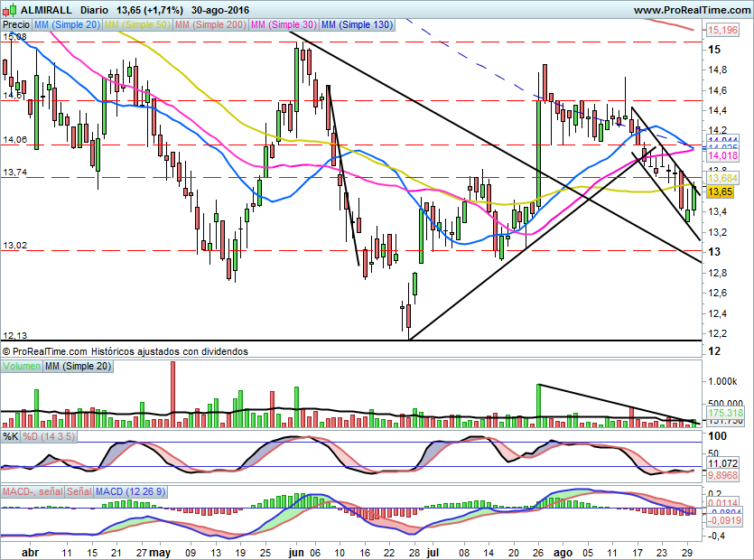This screenshot has height=560, width=754.
Task: Click the ProRealTime.com históricos ajustados notice
Action: click(125, 351)
